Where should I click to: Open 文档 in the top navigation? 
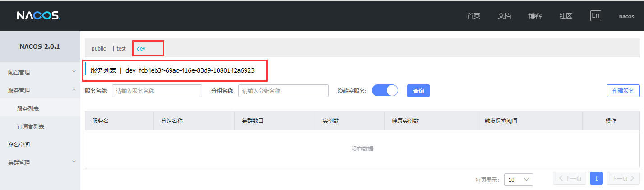pyautogui.click(x=504, y=16)
